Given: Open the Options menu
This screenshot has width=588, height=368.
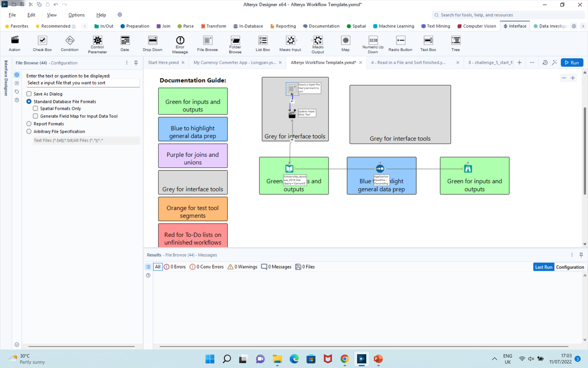Looking at the screenshot, I should point(77,15).
